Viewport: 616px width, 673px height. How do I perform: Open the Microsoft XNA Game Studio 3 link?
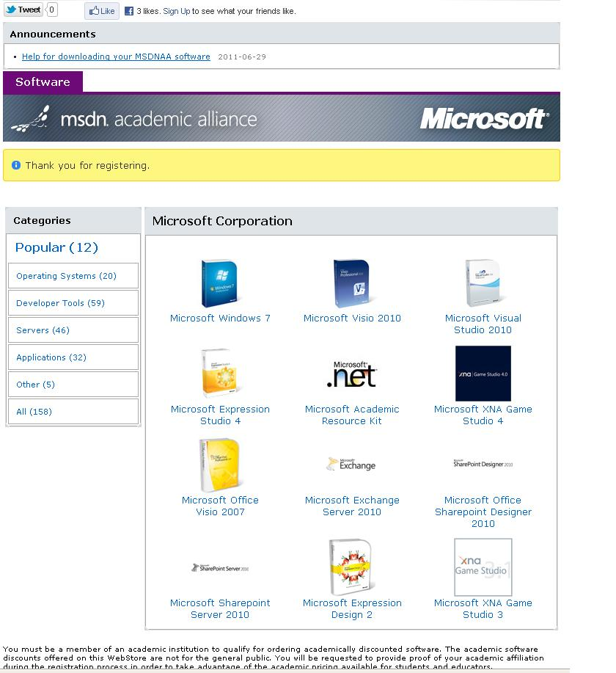483,608
